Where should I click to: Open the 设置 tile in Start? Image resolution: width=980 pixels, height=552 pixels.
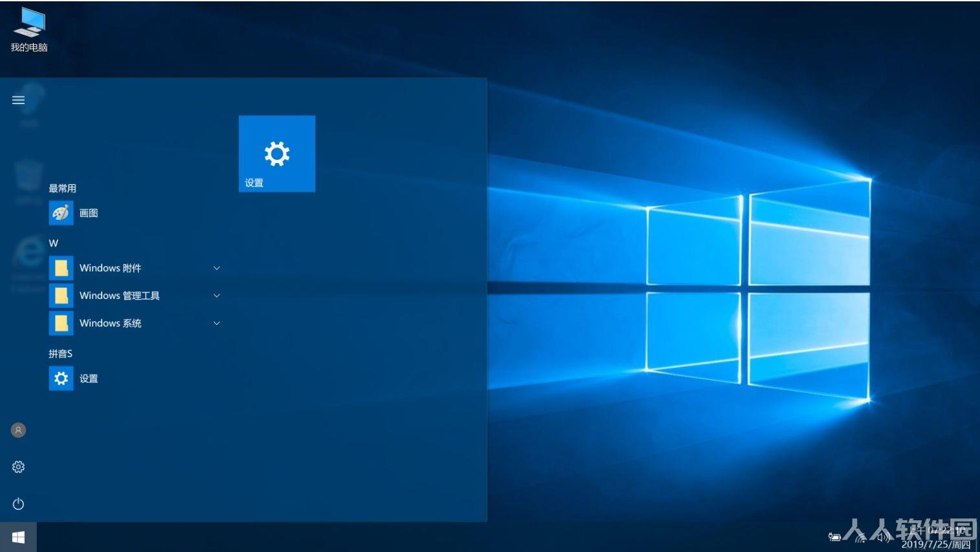pyautogui.click(x=277, y=153)
